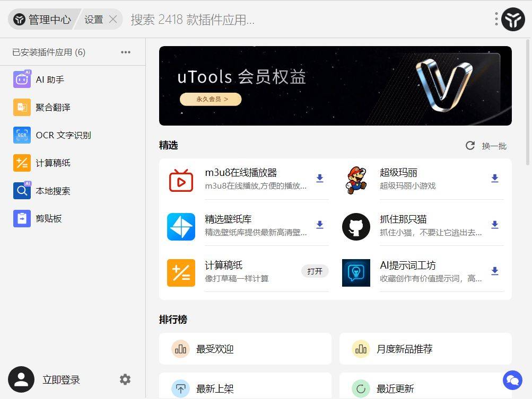Click the AI提示词工坊 lightbulb icon

point(356,273)
